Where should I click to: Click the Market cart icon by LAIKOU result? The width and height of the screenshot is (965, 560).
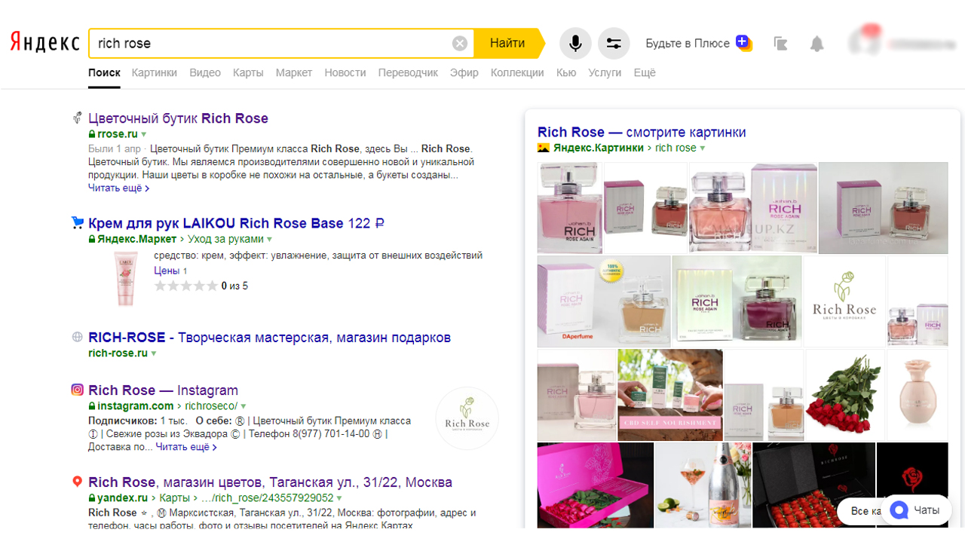coord(77,223)
